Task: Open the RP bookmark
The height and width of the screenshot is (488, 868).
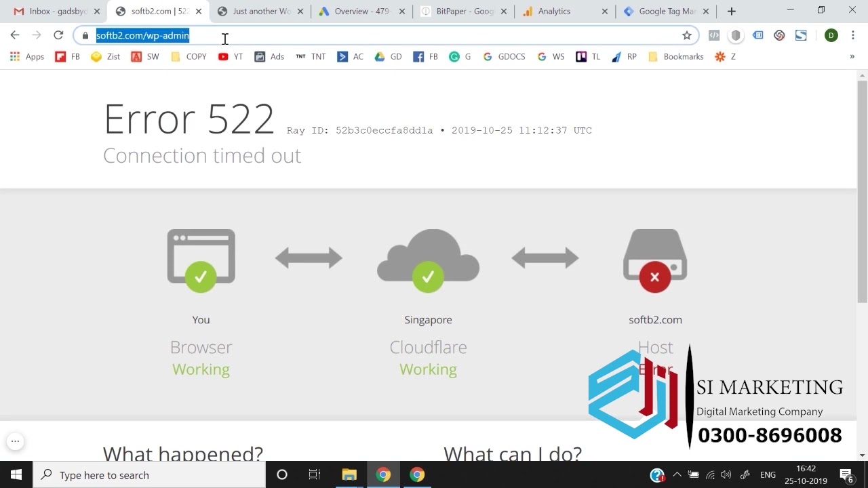Action: [x=624, y=57]
